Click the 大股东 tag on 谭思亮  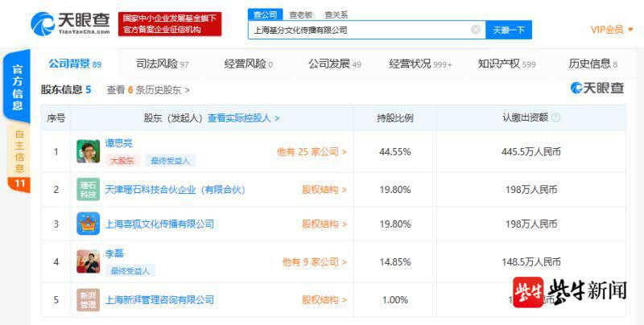(122, 160)
